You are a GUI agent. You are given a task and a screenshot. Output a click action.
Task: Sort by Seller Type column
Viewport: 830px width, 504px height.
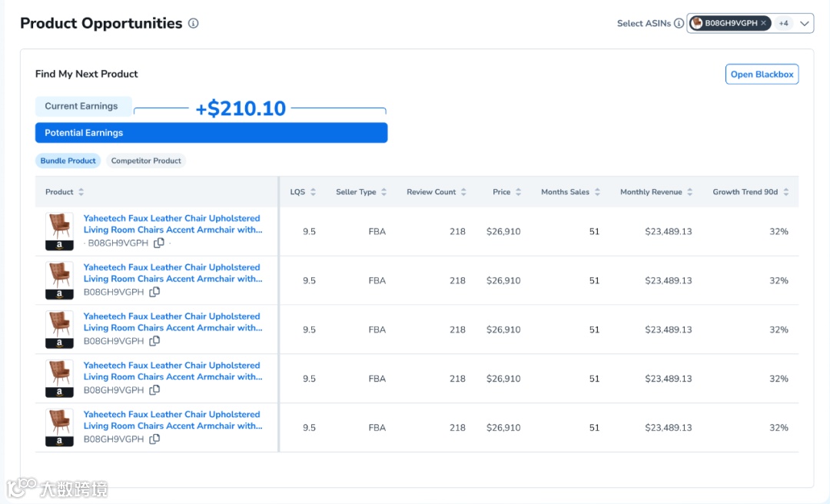pyautogui.click(x=383, y=191)
